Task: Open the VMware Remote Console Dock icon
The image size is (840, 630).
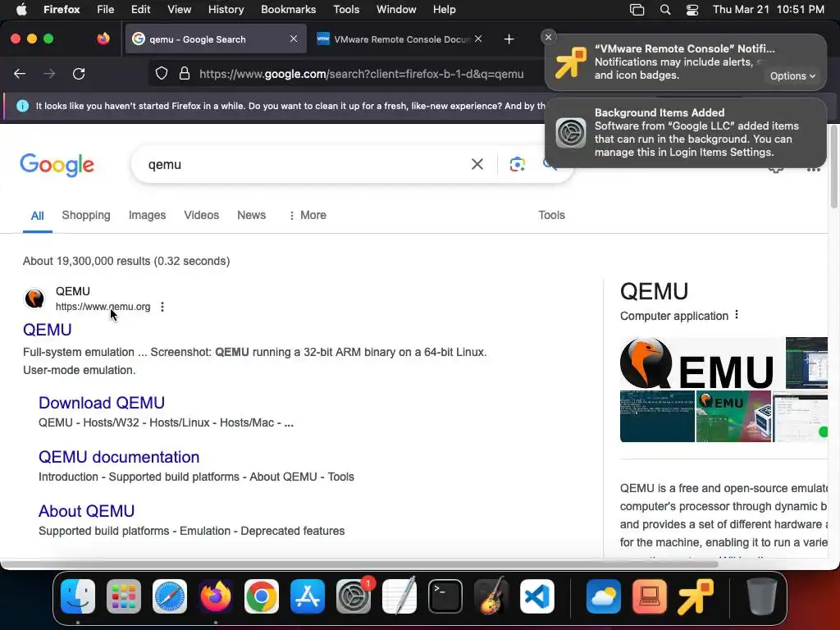Action: pyautogui.click(x=696, y=596)
